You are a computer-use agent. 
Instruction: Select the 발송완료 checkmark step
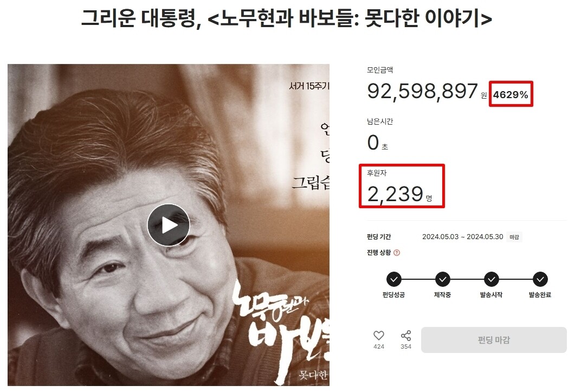(540, 279)
